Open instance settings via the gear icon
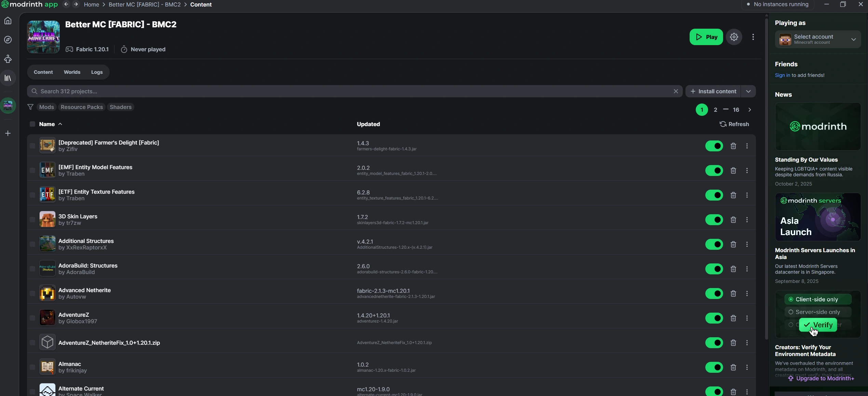The width and height of the screenshot is (868, 396). tap(734, 37)
